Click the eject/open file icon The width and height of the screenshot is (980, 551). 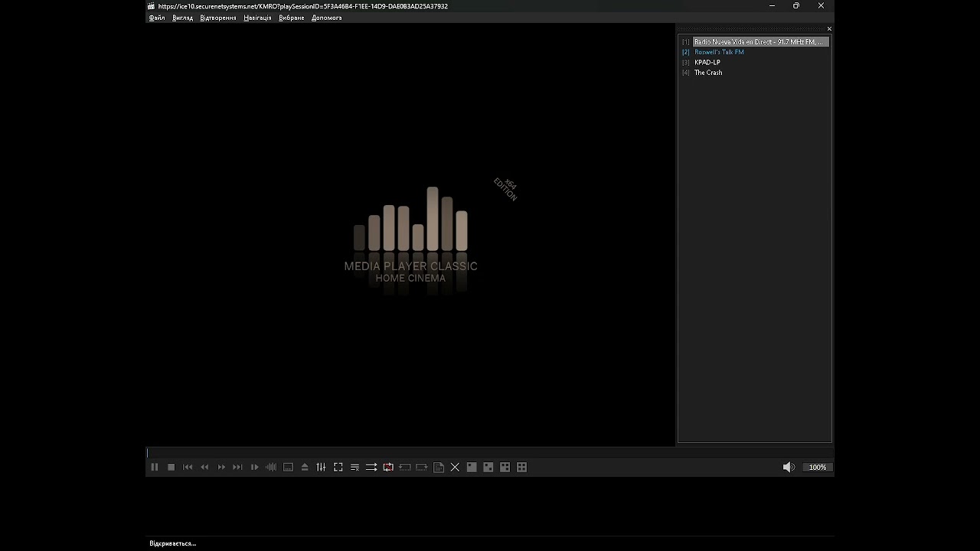305,467
